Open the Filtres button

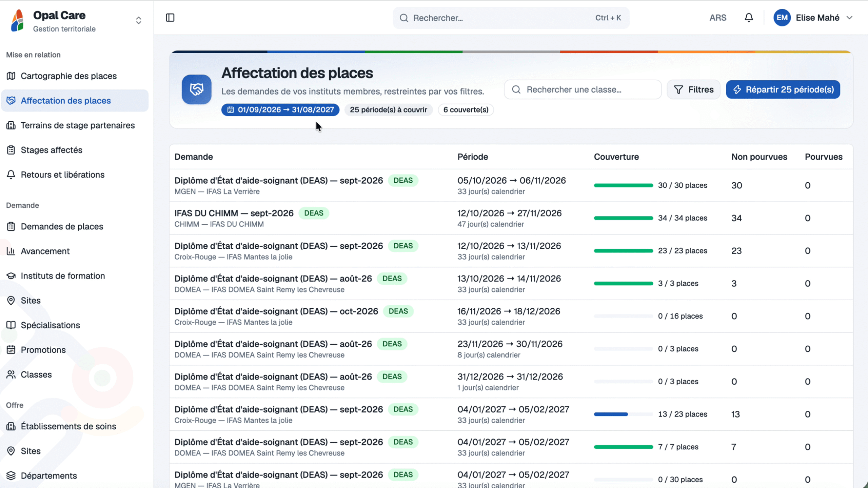point(693,89)
